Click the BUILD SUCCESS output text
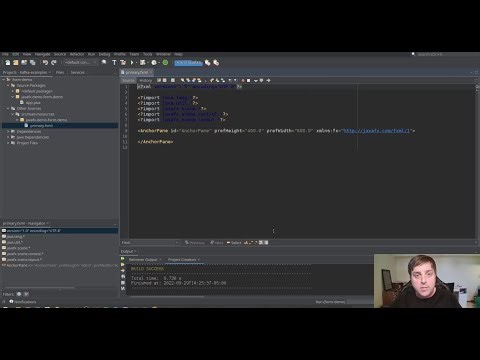 pyautogui.click(x=147, y=269)
